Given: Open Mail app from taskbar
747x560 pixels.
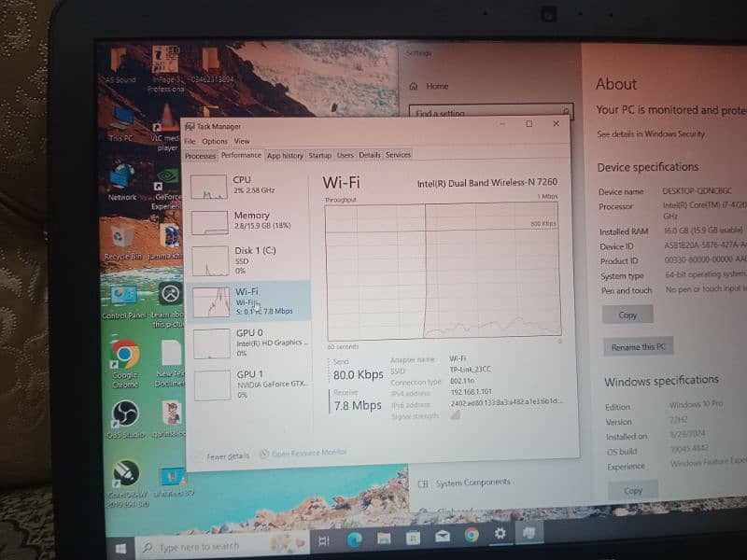Looking at the screenshot, I should [442, 536].
